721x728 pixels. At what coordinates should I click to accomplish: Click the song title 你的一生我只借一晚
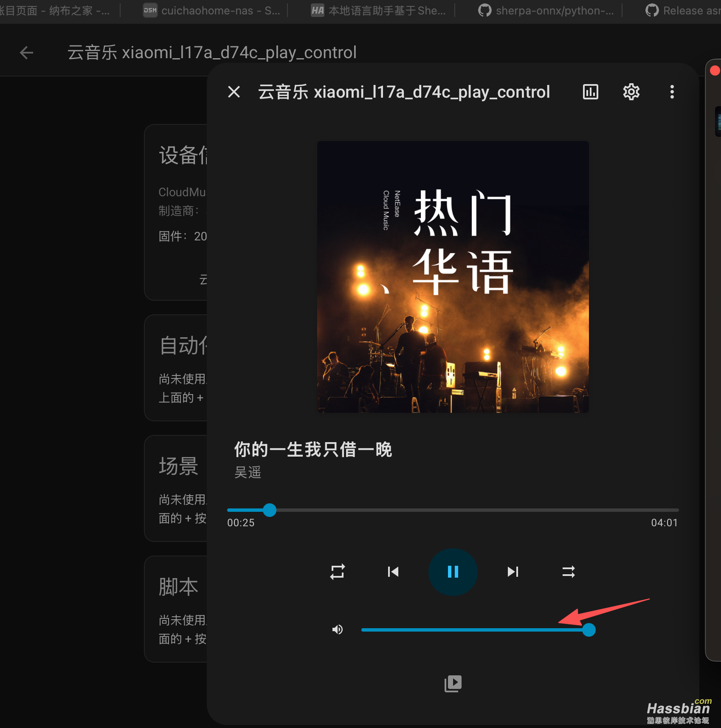pyautogui.click(x=313, y=450)
